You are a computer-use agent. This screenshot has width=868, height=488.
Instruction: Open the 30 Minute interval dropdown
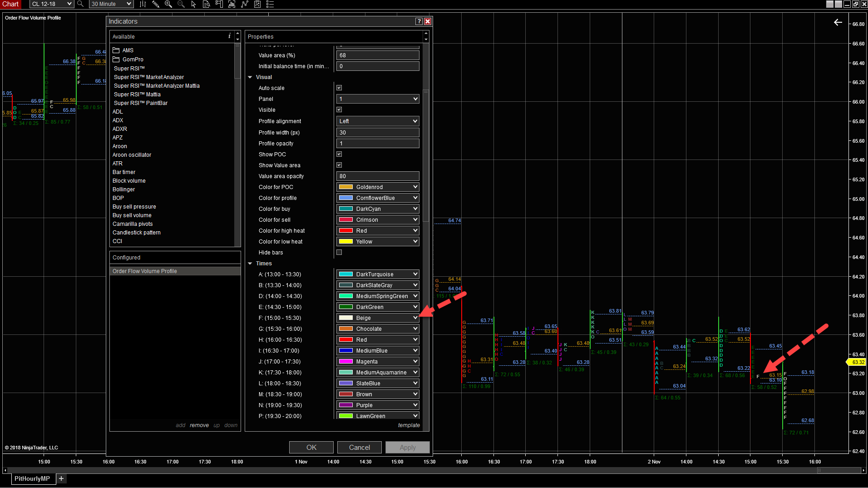pyautogui.click(x=111, y=4)
